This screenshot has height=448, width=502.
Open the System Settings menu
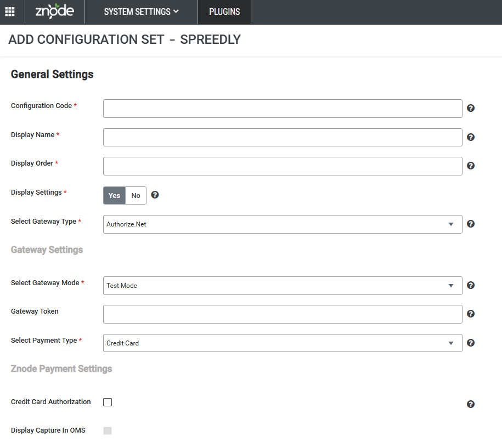coord(141,12)
